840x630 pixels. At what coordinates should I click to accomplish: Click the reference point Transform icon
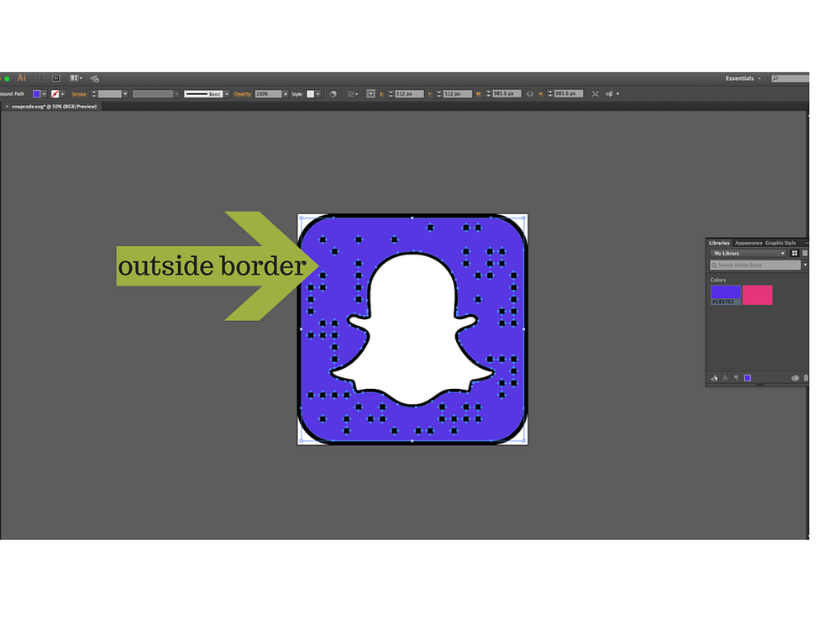click(x=370, y=94)
